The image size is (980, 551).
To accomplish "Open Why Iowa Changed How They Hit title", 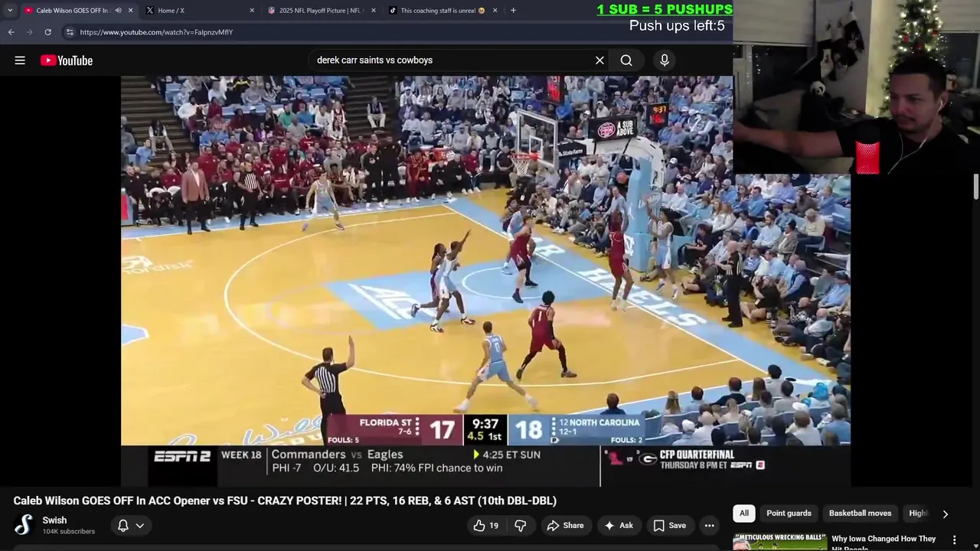I will tap(884, 542).
